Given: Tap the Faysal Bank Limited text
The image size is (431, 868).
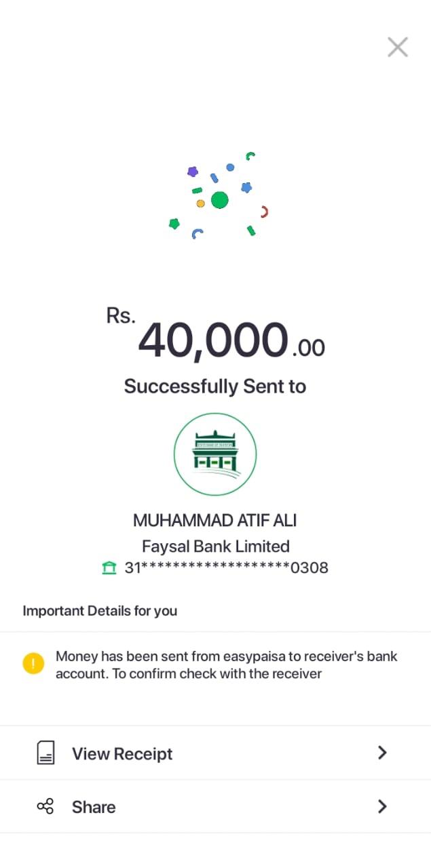Looking at the screenshot, I should pyautogui.click(x=215, y=546).
